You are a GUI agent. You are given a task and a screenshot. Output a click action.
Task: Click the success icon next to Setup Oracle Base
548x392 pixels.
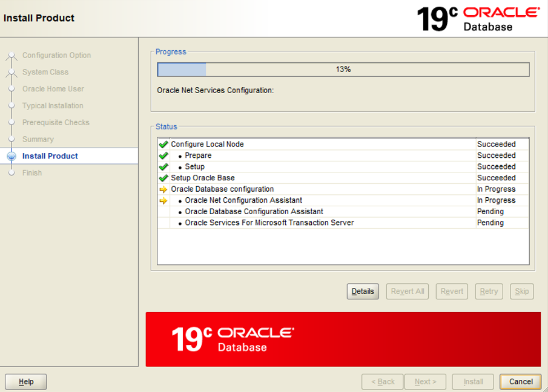coord(163,177)
